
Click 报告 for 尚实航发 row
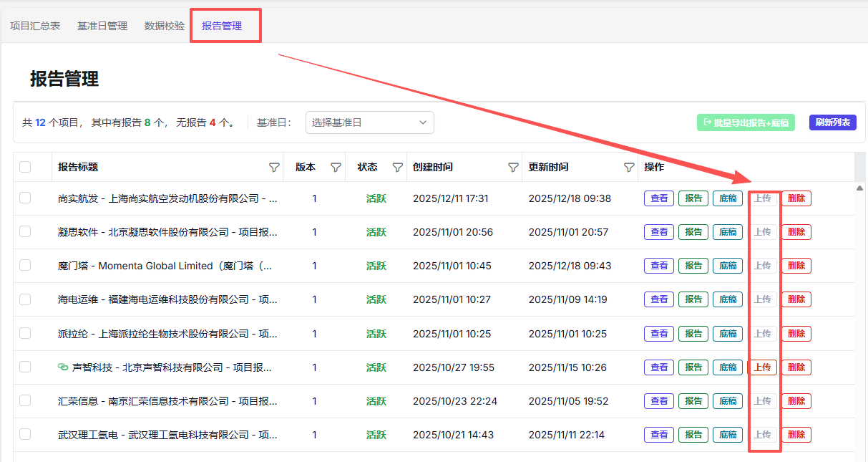(x=693, y=198)
